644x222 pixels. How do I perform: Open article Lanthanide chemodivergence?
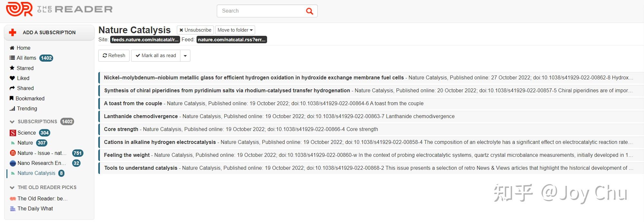[370, 116]
